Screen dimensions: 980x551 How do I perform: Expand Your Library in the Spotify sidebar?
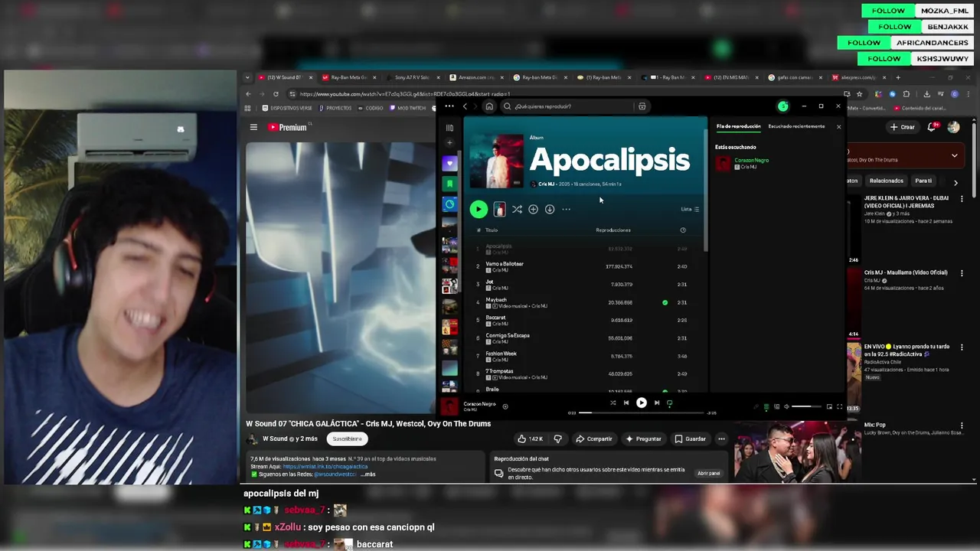[x=449, y=128]
